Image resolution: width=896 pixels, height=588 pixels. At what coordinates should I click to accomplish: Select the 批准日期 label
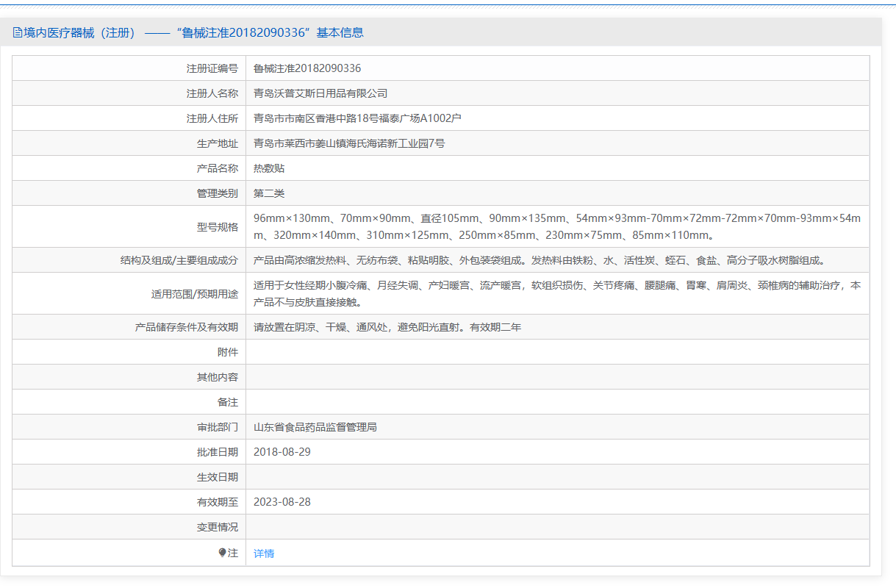point(218,452)
